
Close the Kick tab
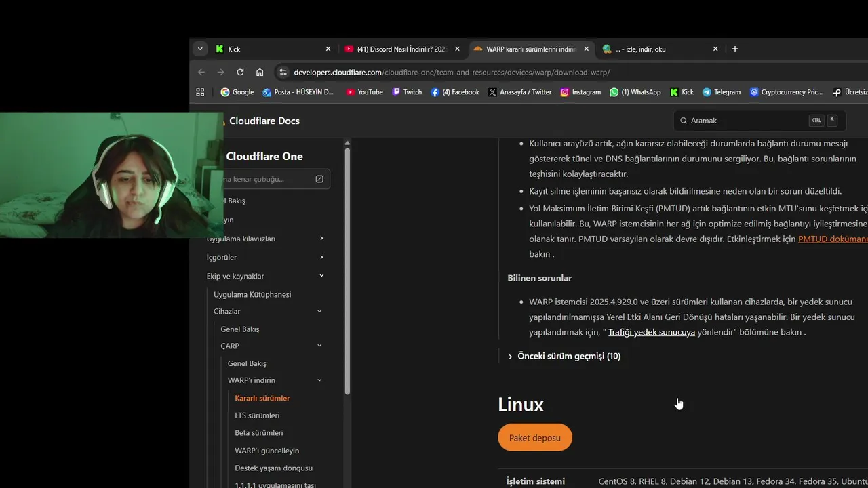click(328, 49)
